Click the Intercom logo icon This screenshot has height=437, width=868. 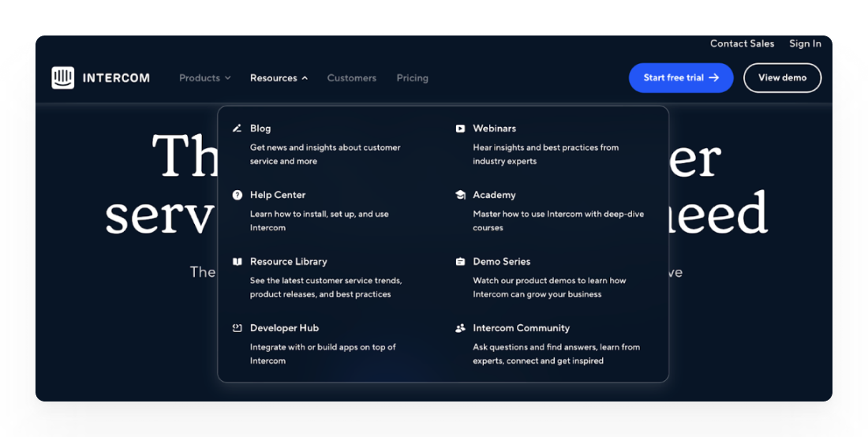pos(62,78)
